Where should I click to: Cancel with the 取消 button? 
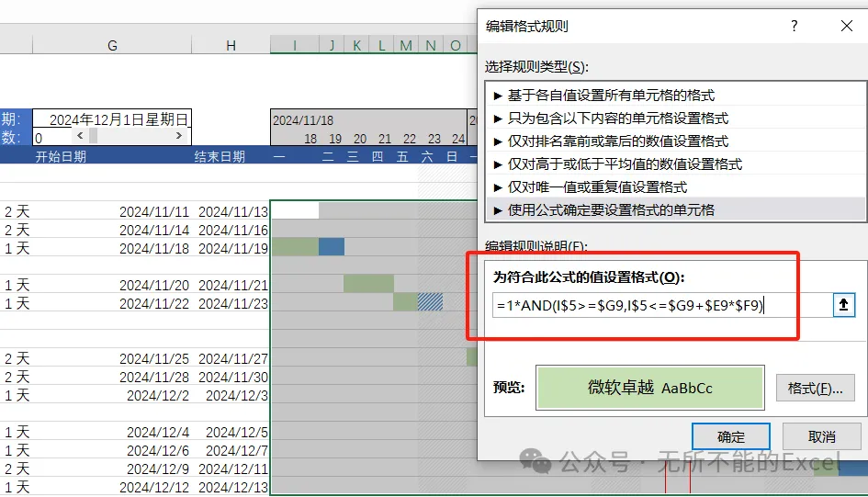pos(821,436)
